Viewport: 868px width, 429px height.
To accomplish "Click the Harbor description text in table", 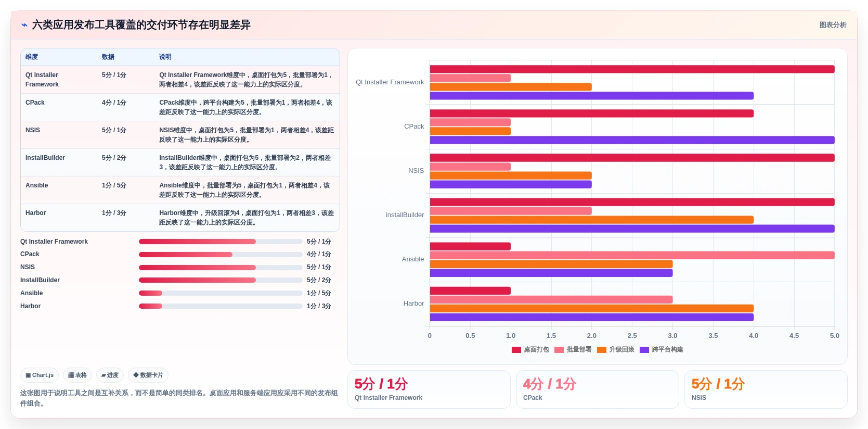I will click(x=247, y=218).
